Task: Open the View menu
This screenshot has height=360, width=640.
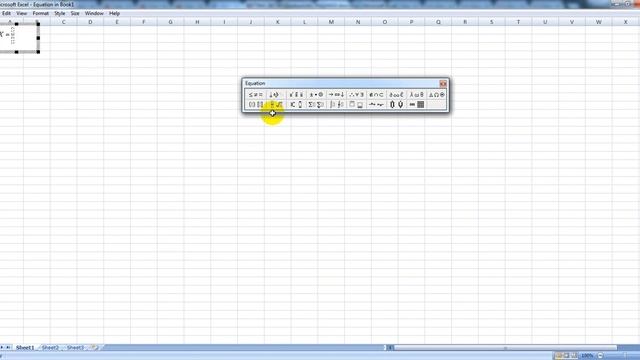Action: tap(22, 13)
